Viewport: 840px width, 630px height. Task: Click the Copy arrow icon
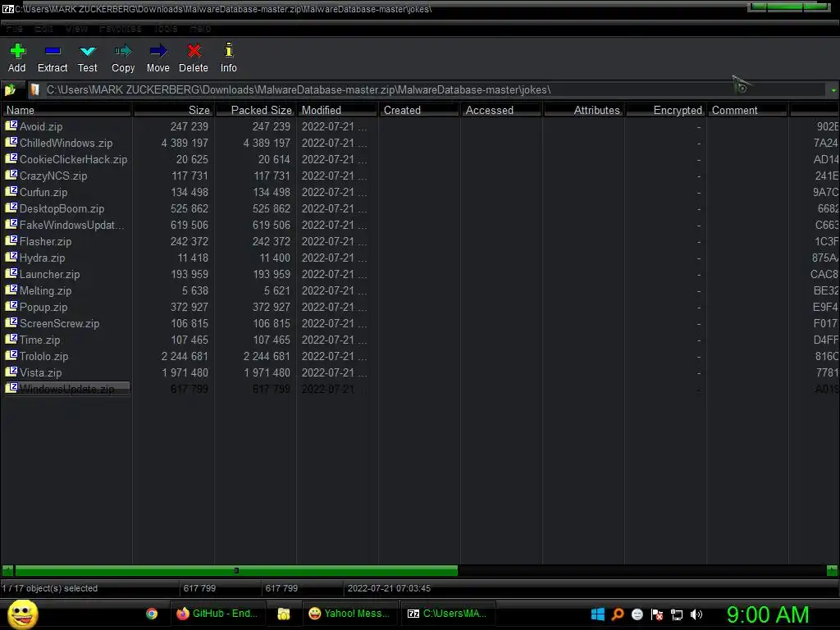[123, 51]
